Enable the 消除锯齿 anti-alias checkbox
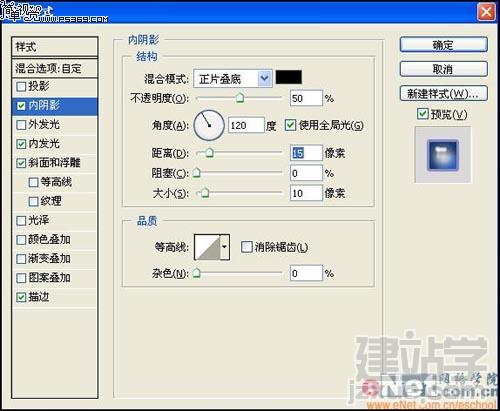Viewport: 500px width, 411px height. pos(246,247)
